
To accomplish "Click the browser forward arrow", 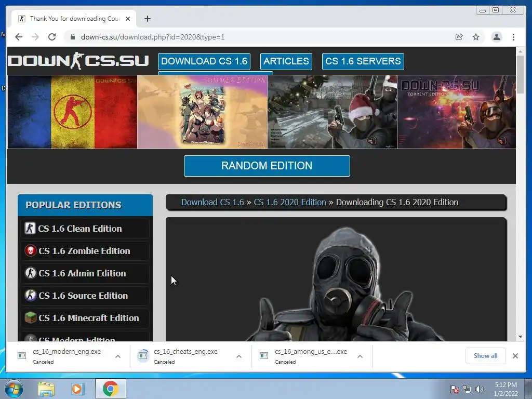I will pos(35,37).
